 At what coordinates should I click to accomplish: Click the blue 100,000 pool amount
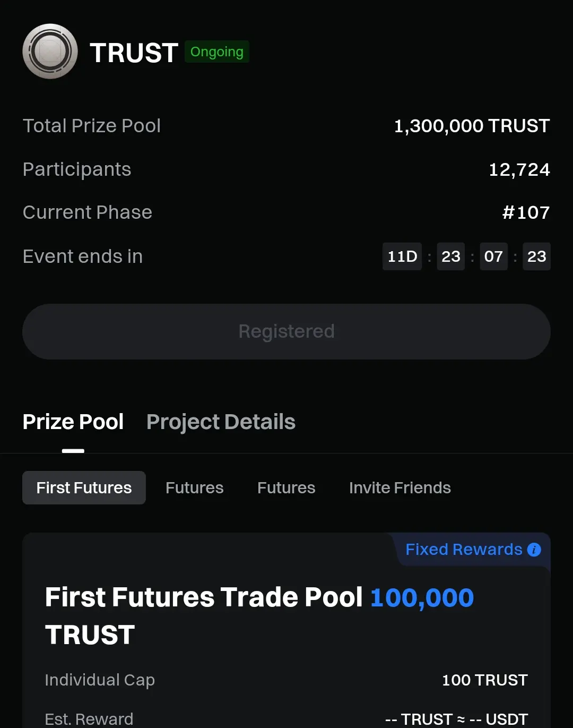coord(422,598)
